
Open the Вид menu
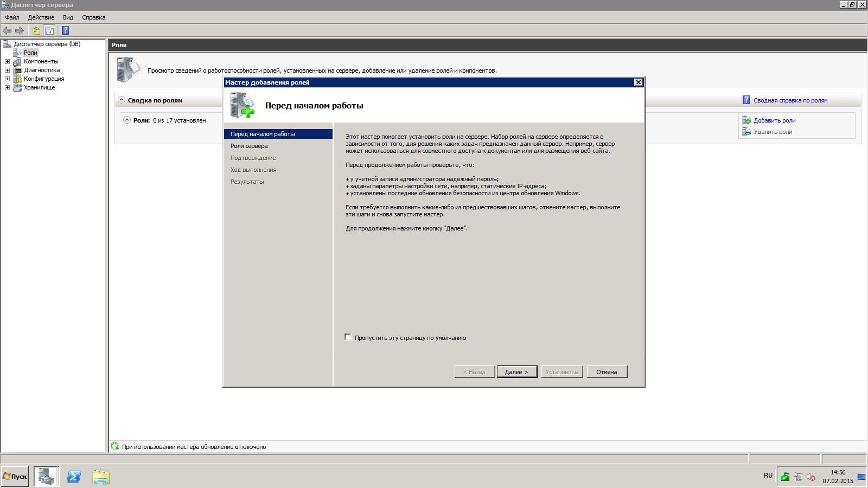(68, 17)
